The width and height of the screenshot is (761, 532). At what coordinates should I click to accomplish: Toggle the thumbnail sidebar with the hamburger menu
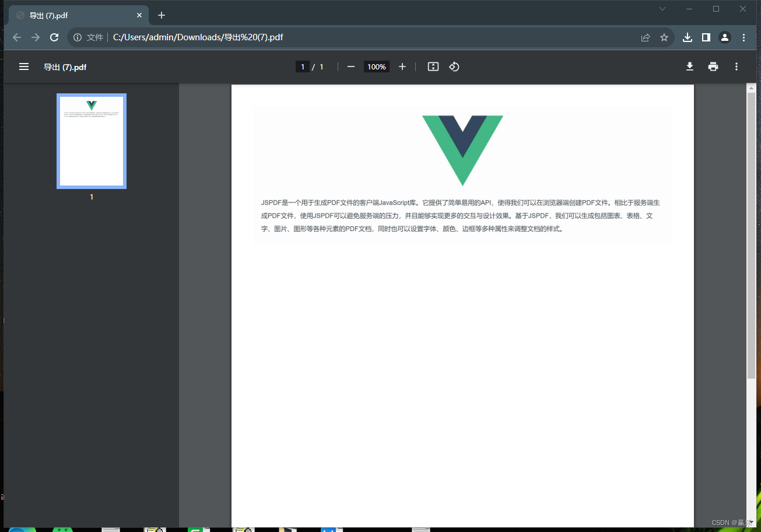coord(23,66)
